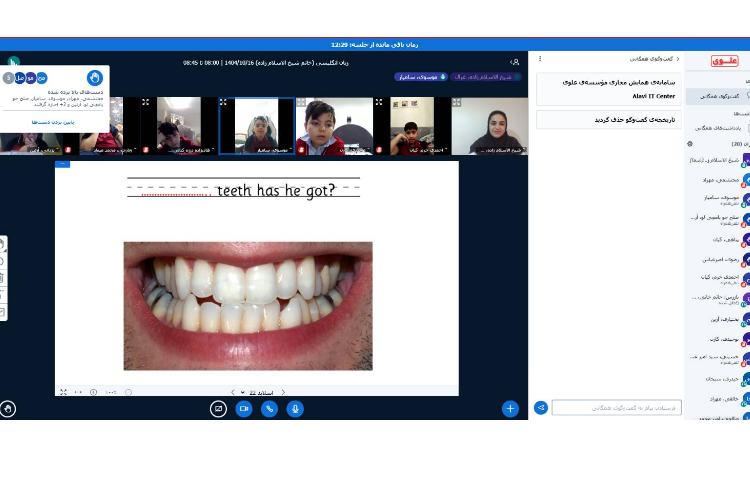
Task: Click the raise hand button at bottom left
Action: (8, 408)
